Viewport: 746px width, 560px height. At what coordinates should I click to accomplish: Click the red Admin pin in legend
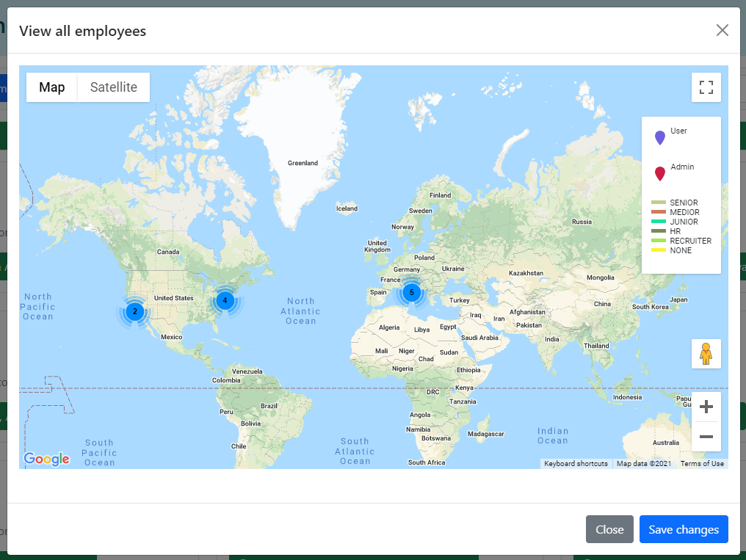click(x=660, y=173)
